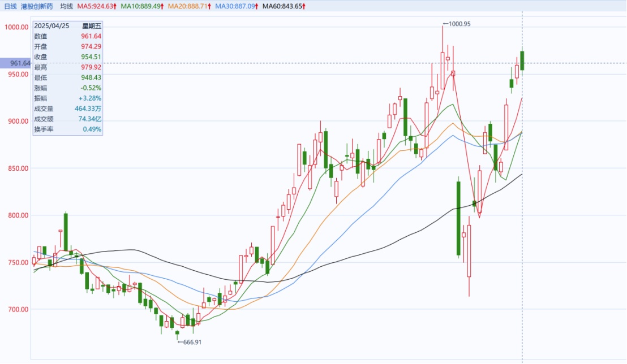Click the 振幅 value +3.28%

[x=90, y=98]
